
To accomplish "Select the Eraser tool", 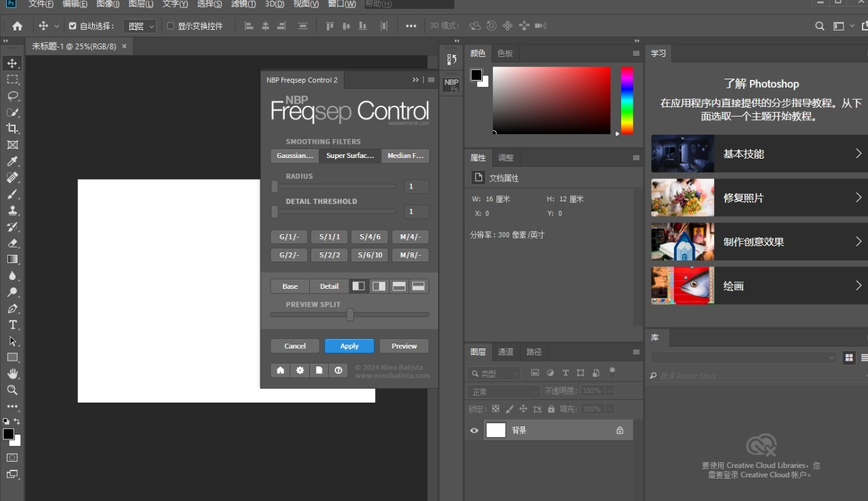I will pyautogui.click(x=12, y=243).
